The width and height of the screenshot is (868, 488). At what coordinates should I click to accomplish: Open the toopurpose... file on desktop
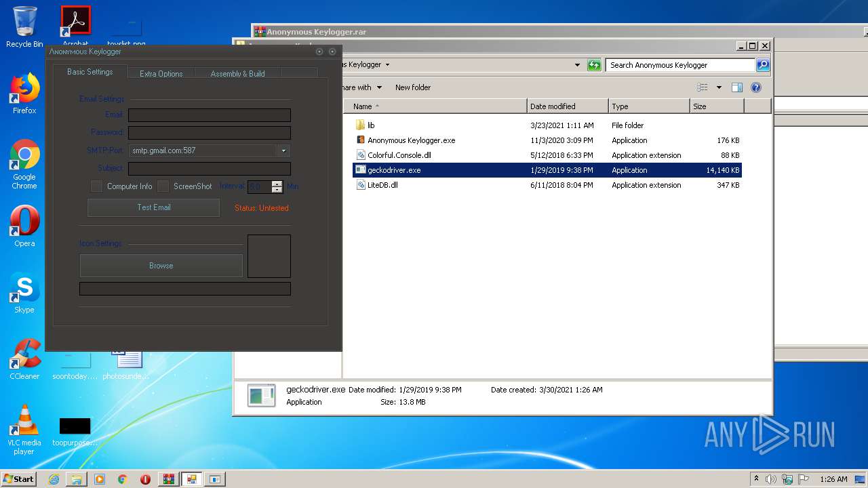pos(75,432)
